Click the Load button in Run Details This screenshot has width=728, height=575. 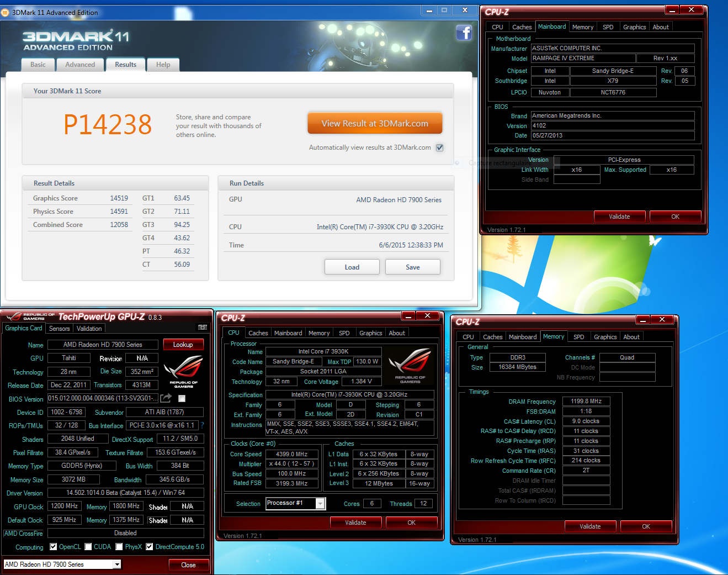(352, 267)
